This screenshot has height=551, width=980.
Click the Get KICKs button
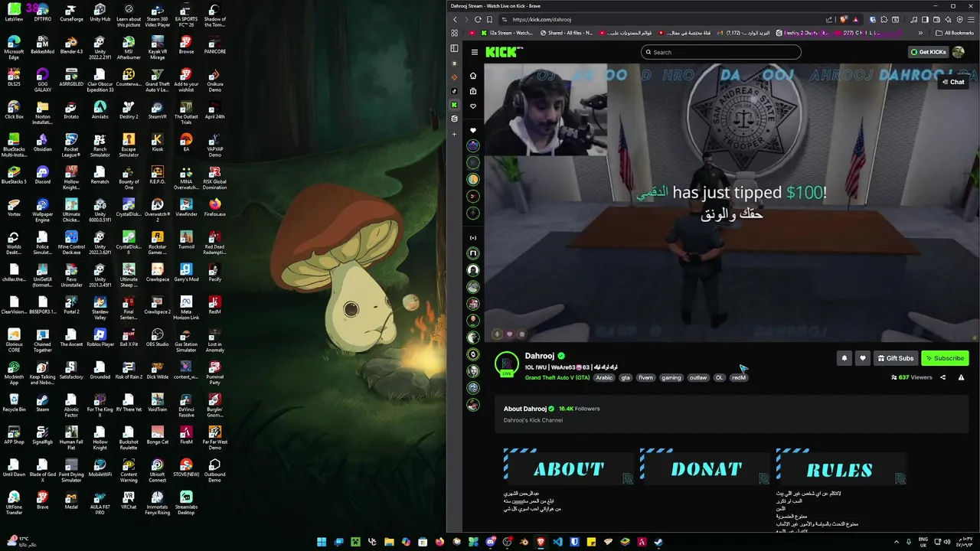pos(928,52)
